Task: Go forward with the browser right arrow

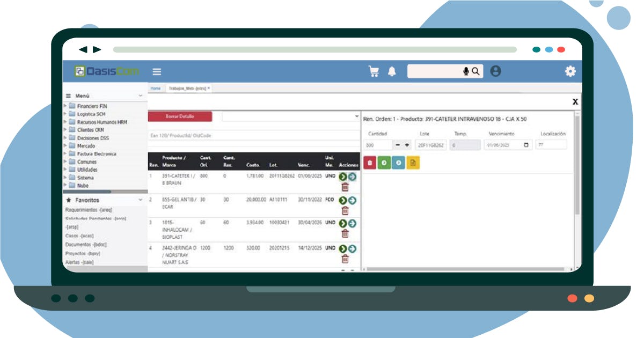Action: click(x=97, y=49)
